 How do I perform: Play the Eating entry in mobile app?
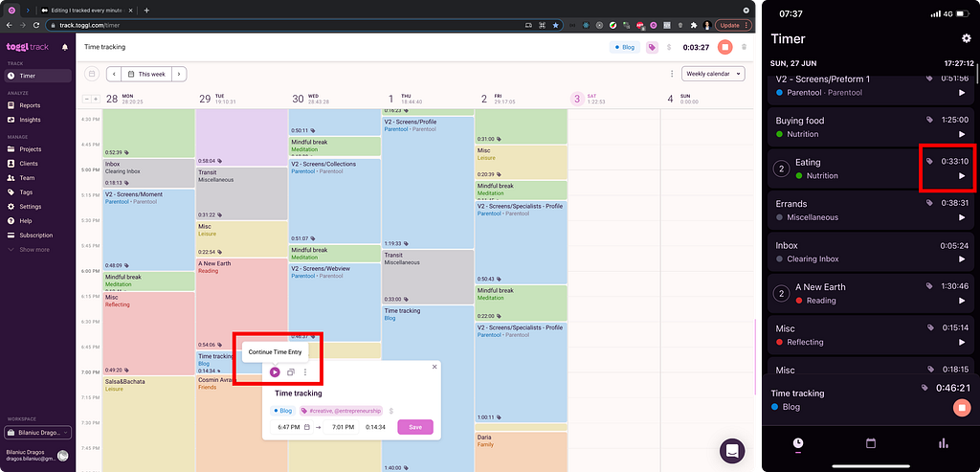[x=962, y=175]
